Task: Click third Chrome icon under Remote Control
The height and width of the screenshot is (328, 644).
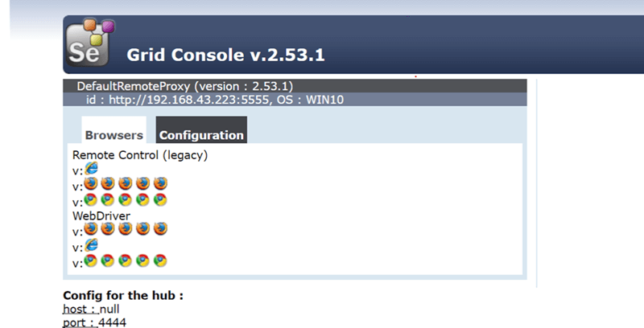Action: tap(126, 199)
